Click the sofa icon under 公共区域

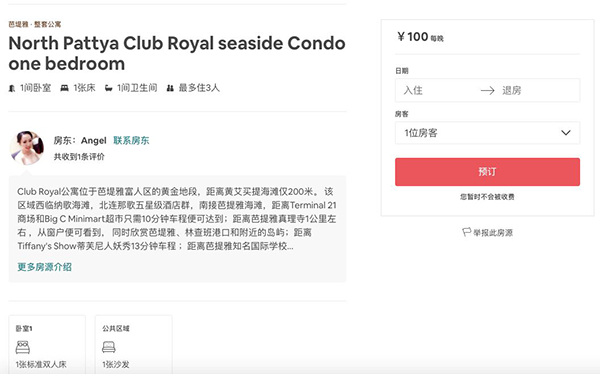coord(109,347)
